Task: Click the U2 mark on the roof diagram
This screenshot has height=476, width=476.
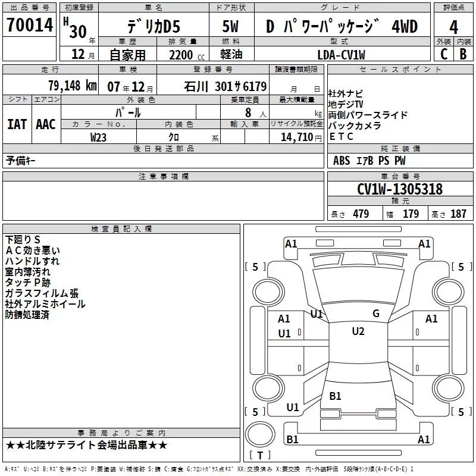Action: point(358,331)
